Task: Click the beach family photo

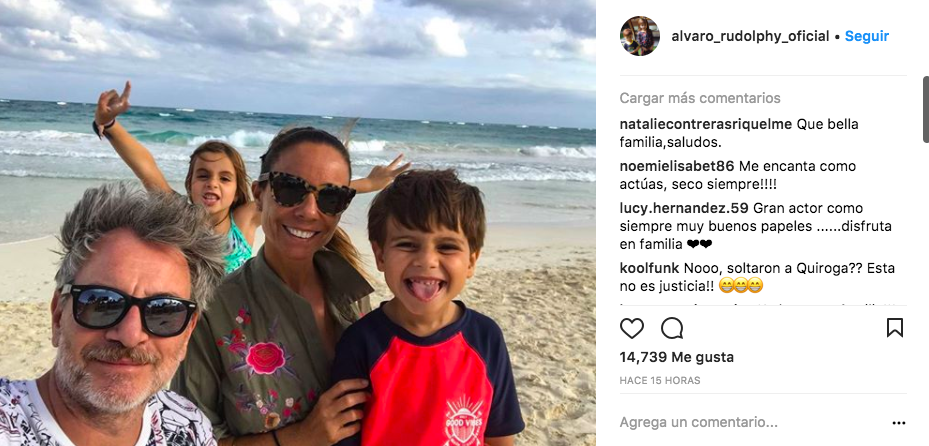Action: pos(297,223)
